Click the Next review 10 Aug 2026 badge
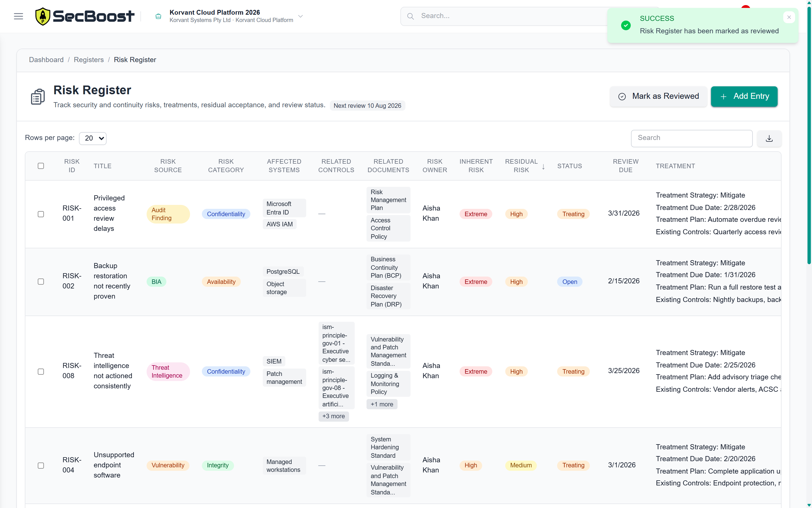The image size is (812, 508). pyautogui.click(x=367, y=106)
